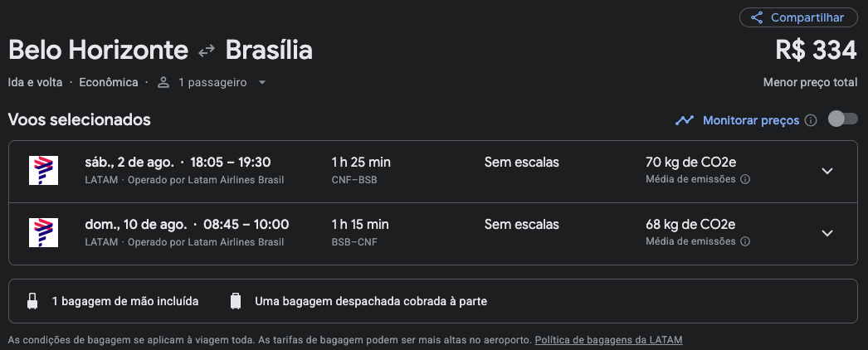Select the 18:05 – 19:30 flight row

(433, 172)
